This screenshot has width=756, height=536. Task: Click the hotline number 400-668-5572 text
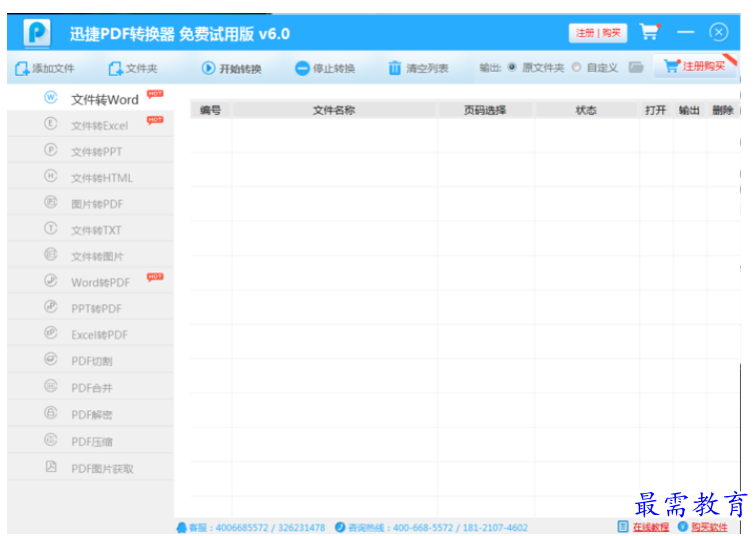[x=422, y=528]
